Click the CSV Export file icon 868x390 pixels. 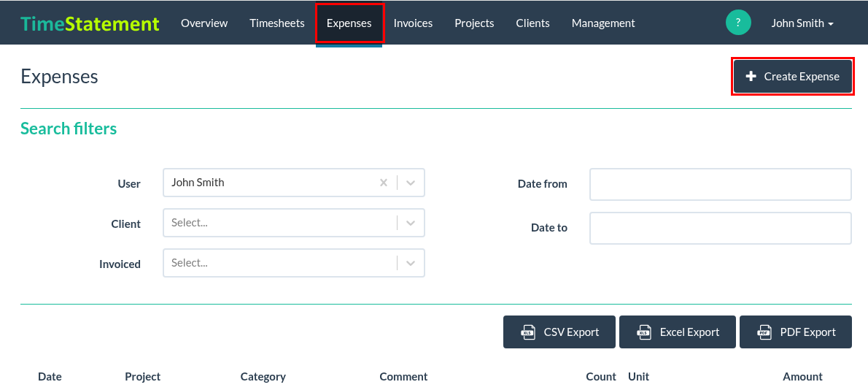528,332
